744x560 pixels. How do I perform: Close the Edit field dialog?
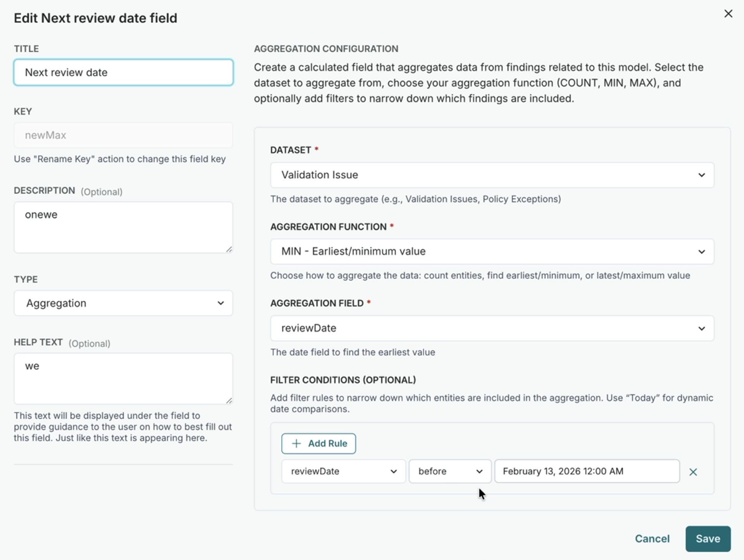(x=728, y=14)
